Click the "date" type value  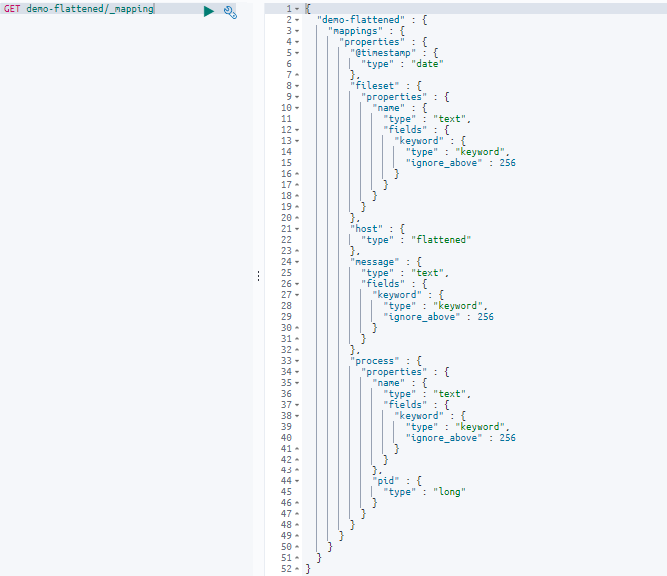(x=427, y=64)
